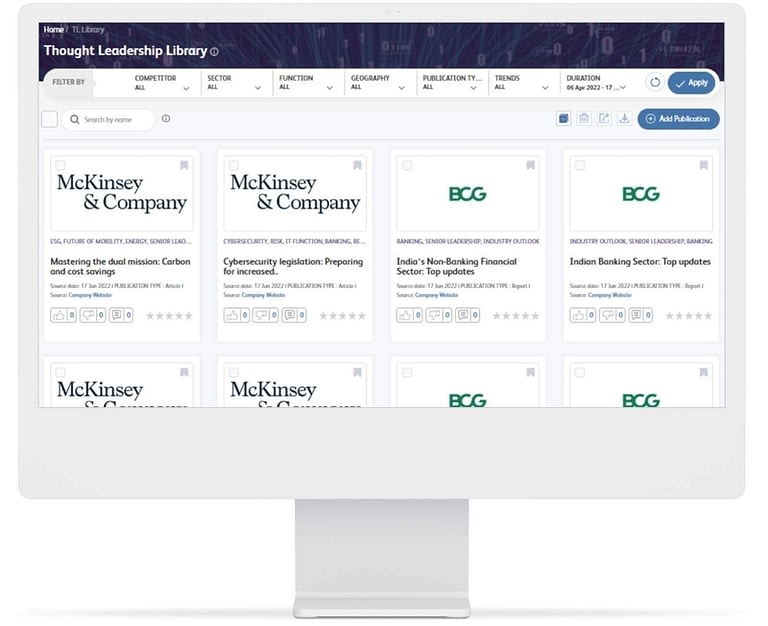Click the Add Publication button
The image size is (768, 626).
pyautogui.click(x=678, y=119)
